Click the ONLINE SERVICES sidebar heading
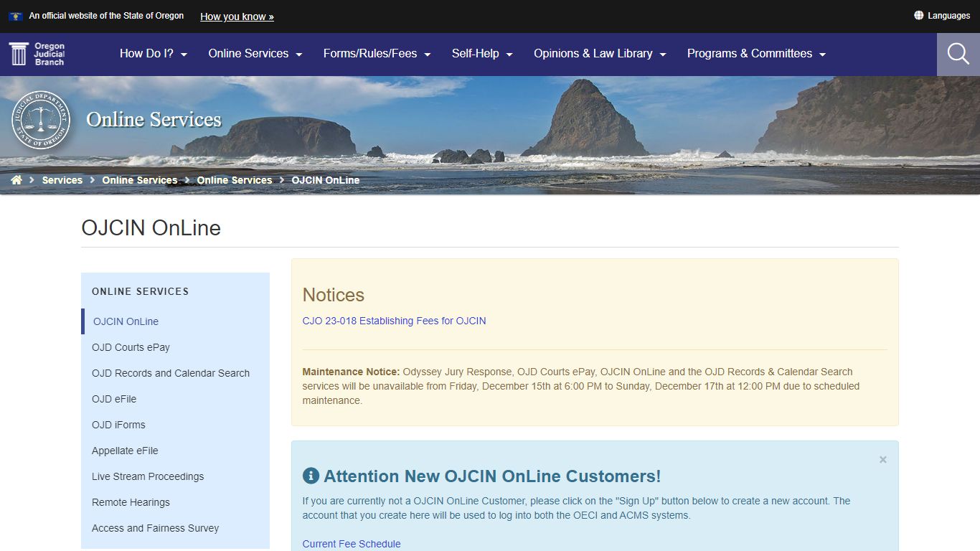Viewport: 980px width, 551px height. point(141,291)
